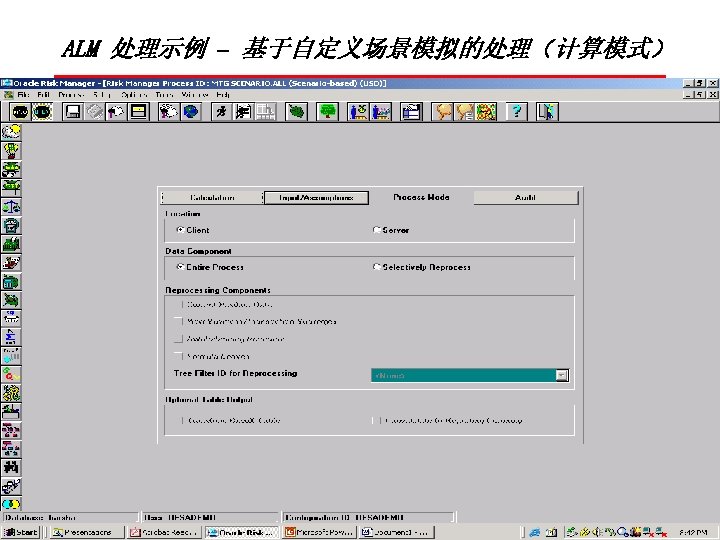Click the people with chart toolbar icon
This screenshot has width=720, height=540.
click(381, 112)
